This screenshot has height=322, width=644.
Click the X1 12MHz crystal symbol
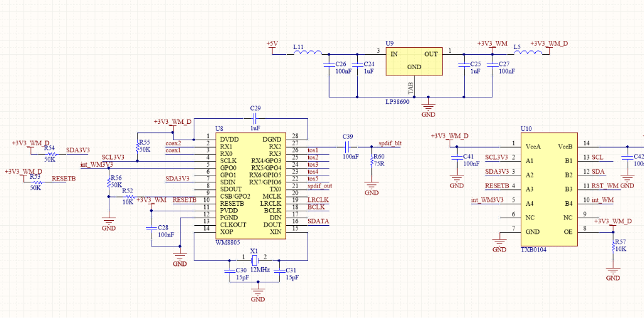pyautogui.click(x=254, y=259)
